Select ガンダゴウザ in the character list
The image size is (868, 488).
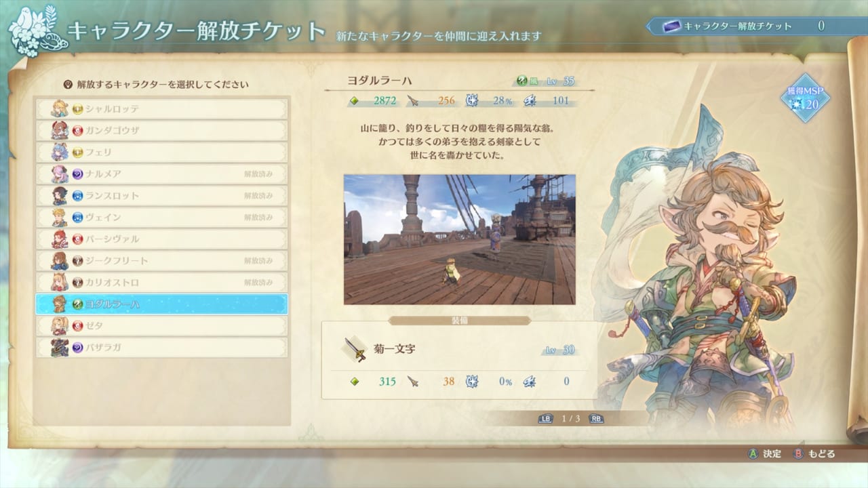(x=161, y=130)
